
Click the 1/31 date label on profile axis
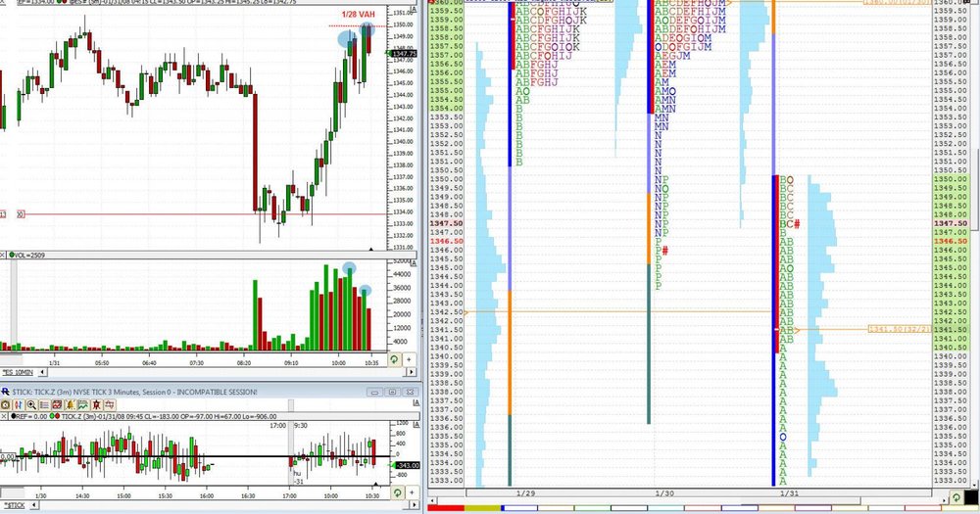(789, 493)
